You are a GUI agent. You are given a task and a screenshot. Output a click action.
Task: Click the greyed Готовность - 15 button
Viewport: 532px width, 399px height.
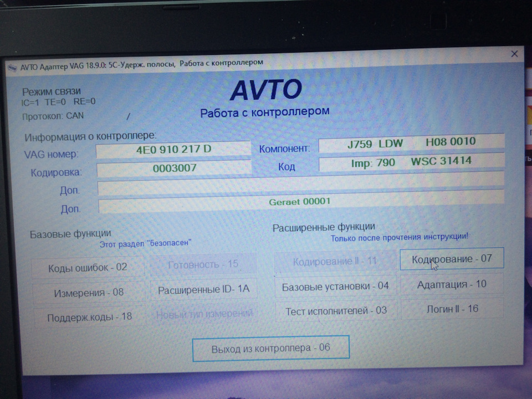click(203, 264)
